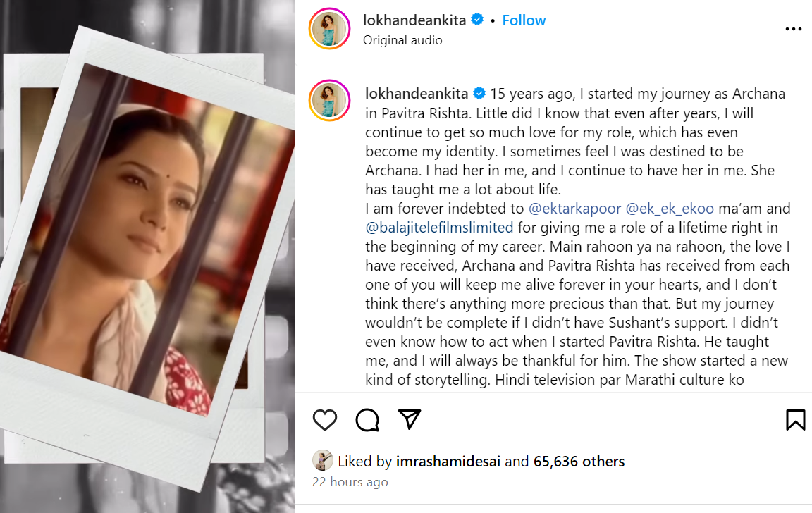Viewport: 812px width, 513px height.
Task: Open comments via speech bubble icon
Action: pyautogui.click(x=367, y=420)
